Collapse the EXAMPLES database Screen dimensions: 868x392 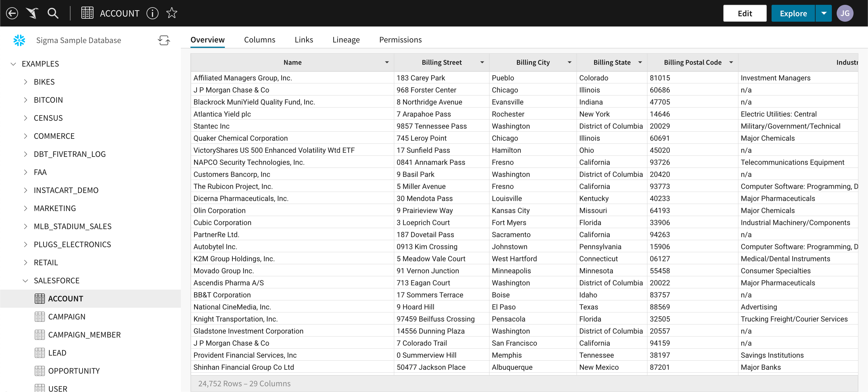point(14,64)
